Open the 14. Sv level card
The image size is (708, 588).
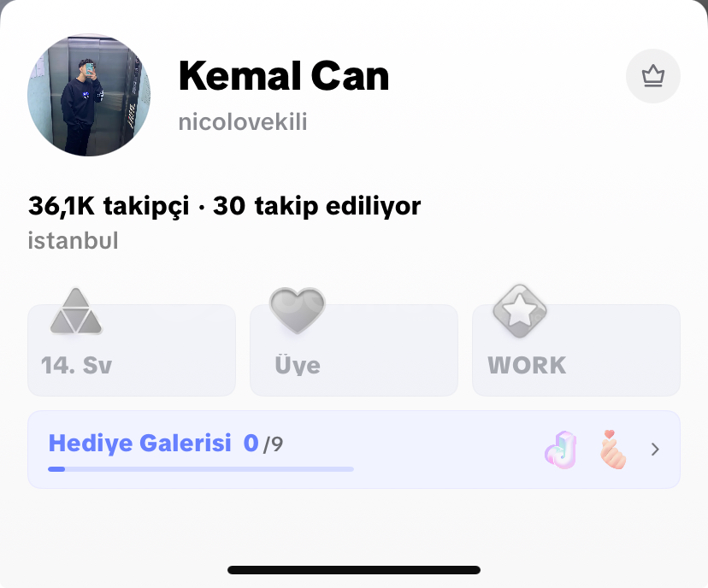[x=132, y=350]
